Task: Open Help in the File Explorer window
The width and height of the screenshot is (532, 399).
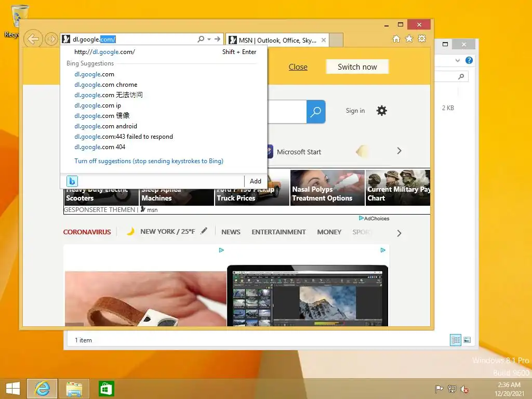Action: pyautogui.click(x=469, y=60)
